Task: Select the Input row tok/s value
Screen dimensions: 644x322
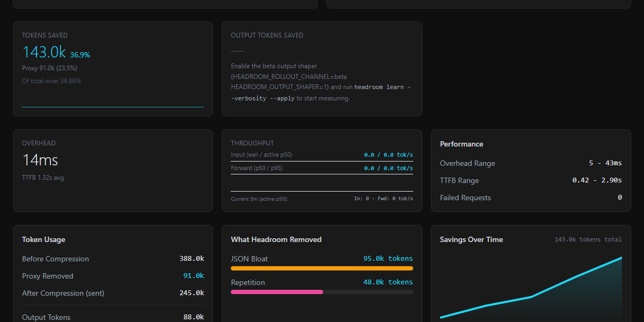Action: coord(389,155)
